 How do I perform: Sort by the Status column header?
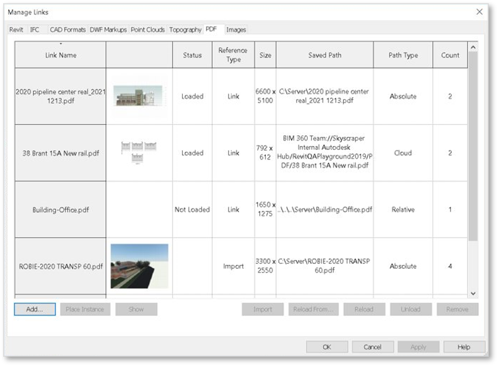tap(192, 55)
